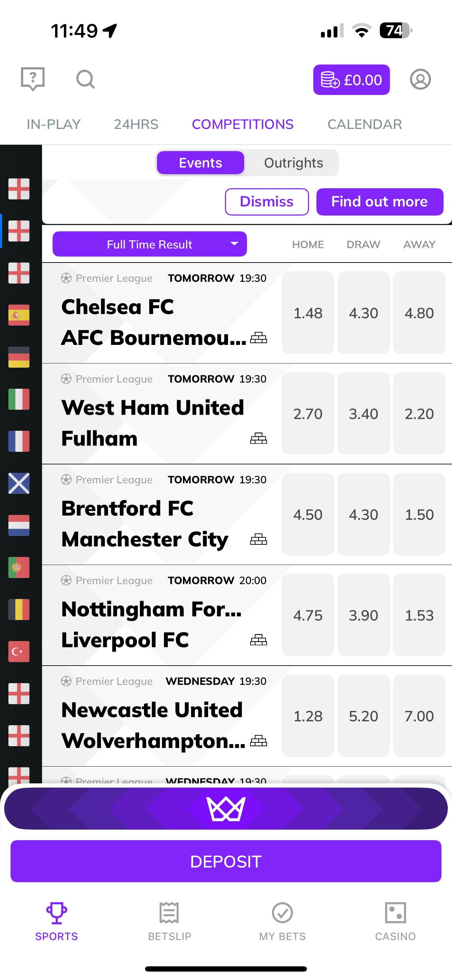Select the Spain flag in sidebar
452x980 pixels.
(x=19, y=315)
